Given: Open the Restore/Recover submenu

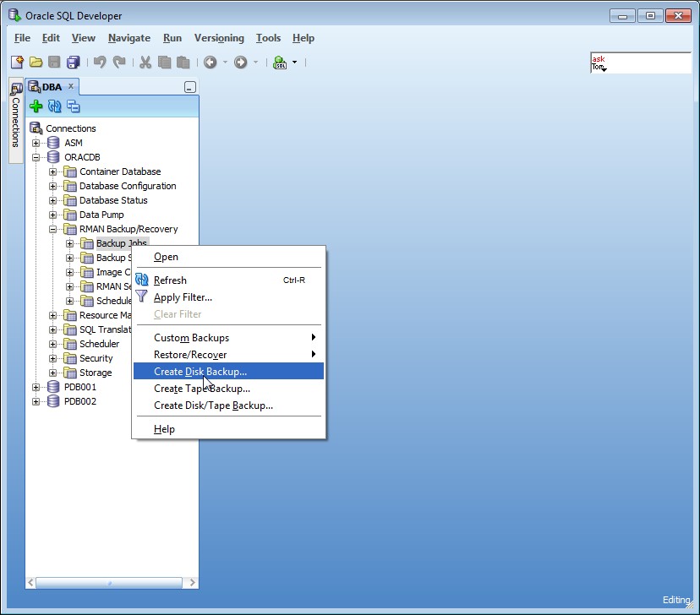Looking at the screenshot, I should click(228, 355).
